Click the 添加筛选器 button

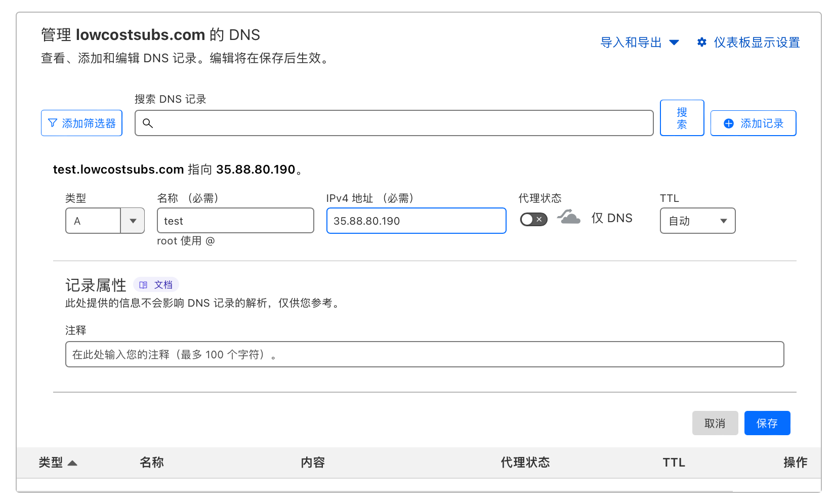click(81, 123)
